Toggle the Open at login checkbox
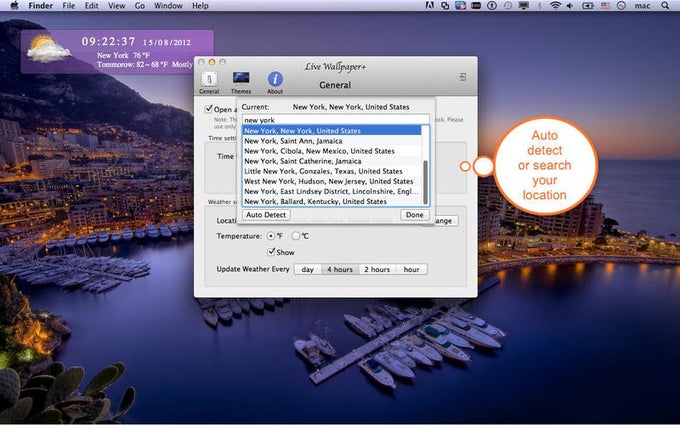 (209, 109)
